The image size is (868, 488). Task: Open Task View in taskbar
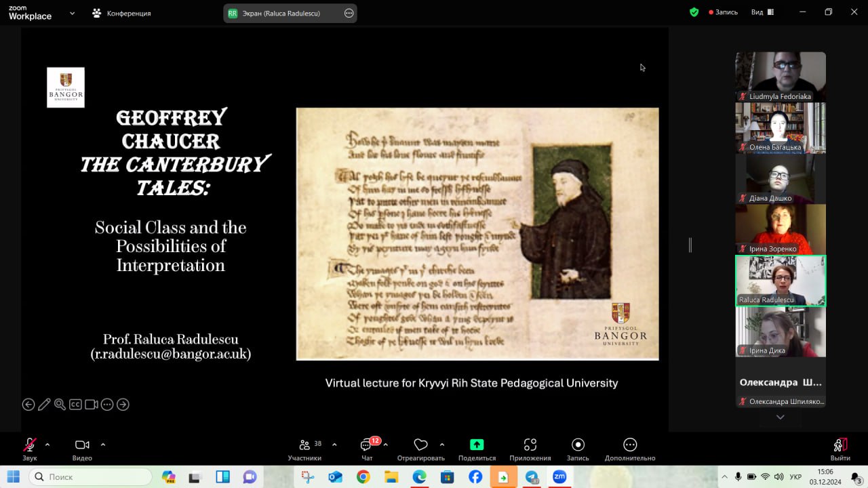click(195, 477)
